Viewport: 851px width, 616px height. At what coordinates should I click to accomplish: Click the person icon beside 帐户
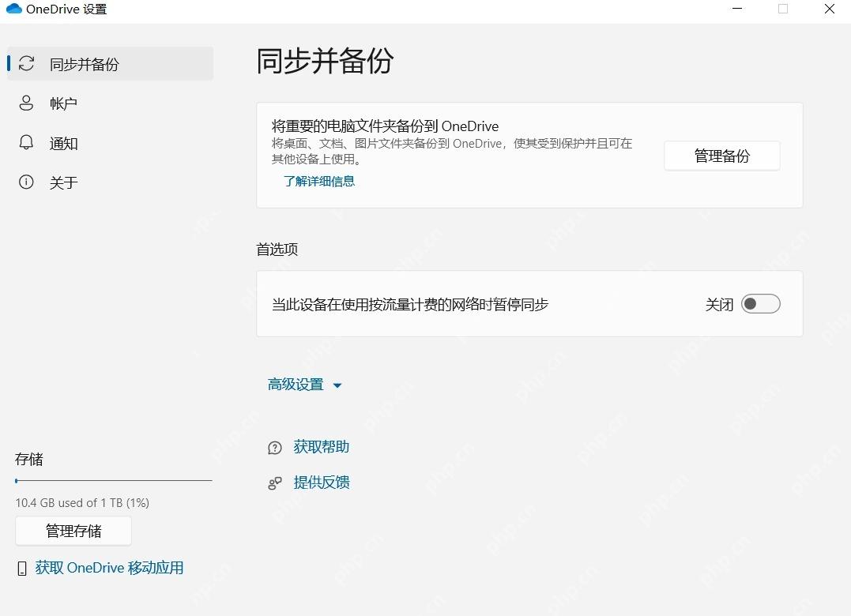tap(26, 103)
